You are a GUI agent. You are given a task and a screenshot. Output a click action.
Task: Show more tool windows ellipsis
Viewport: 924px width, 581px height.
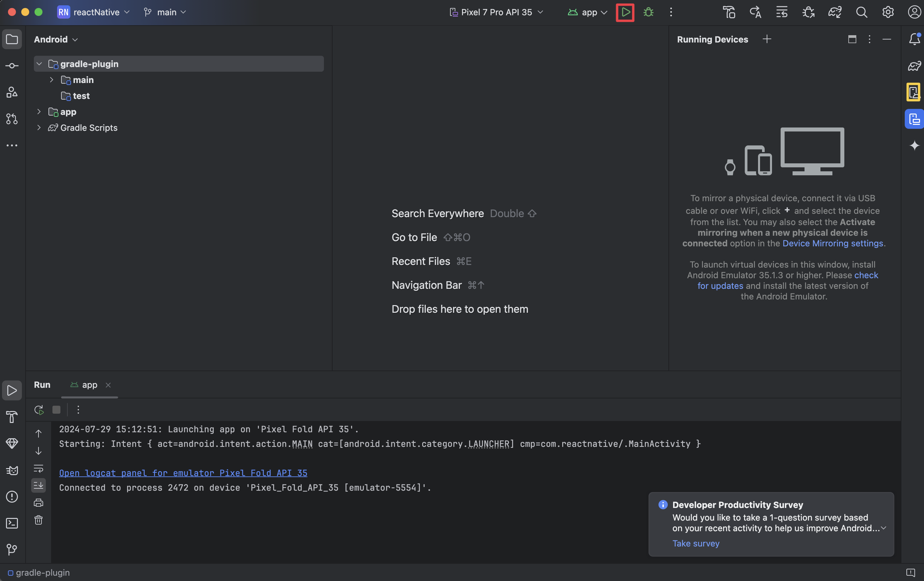click(12, 145)
